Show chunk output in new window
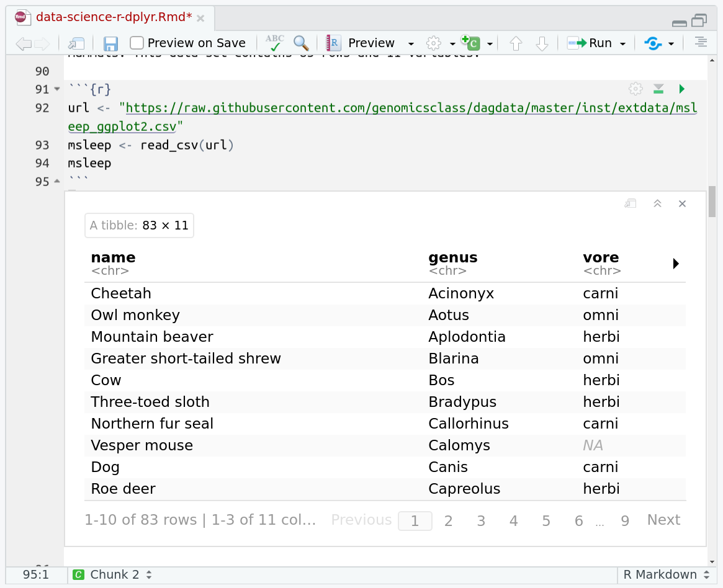723x588 pixels. pyautogui.click(x=631, y=203)
